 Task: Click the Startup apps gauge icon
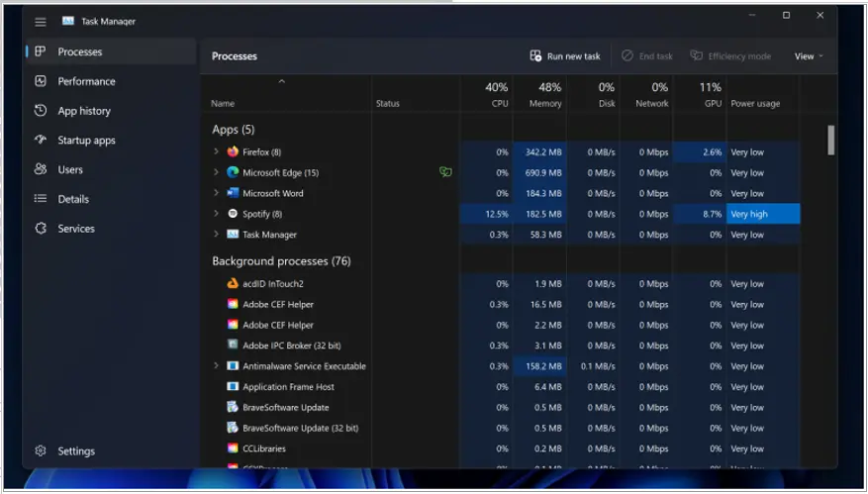tap(41, 140)
